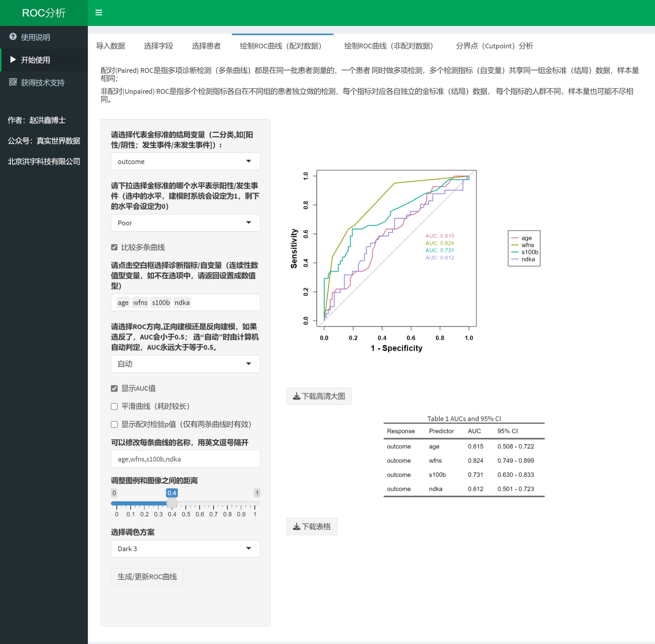Switch to 选择字段 tab
Viewport: 655px width, 644px height.
click(x=158, y=46)
